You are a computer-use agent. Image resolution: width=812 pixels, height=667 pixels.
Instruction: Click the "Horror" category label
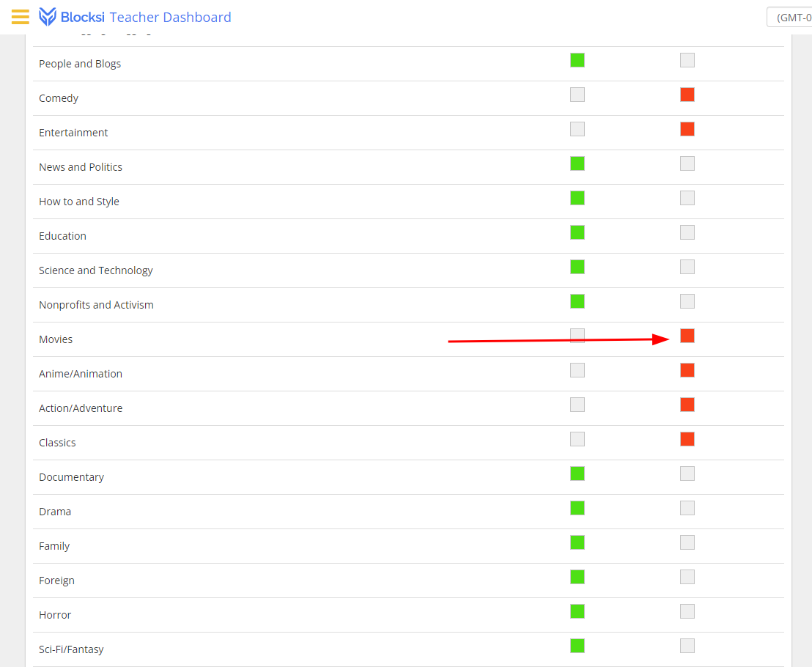click(x=55, y=615)
